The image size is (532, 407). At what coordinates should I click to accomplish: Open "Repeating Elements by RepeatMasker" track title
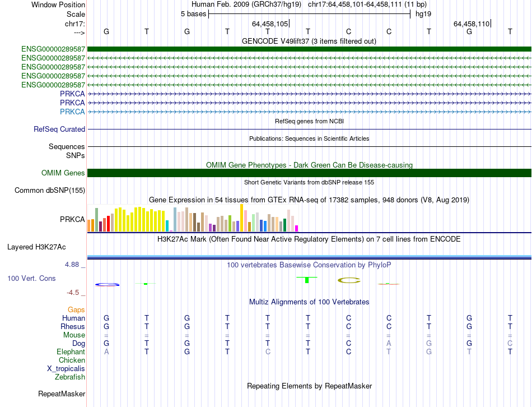[x=309, y=386]
